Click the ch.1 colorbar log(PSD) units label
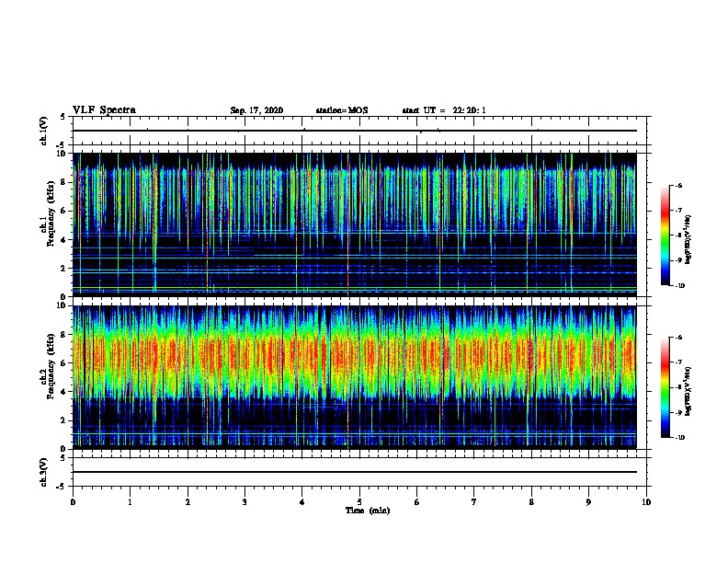Screen dimensions: 728x563 point(688,239)
